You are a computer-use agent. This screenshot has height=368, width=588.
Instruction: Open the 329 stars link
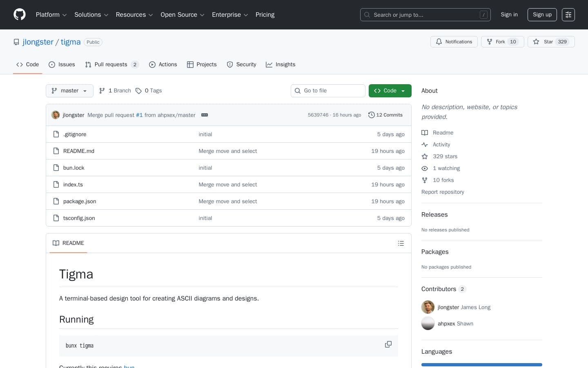coord(445,156)
